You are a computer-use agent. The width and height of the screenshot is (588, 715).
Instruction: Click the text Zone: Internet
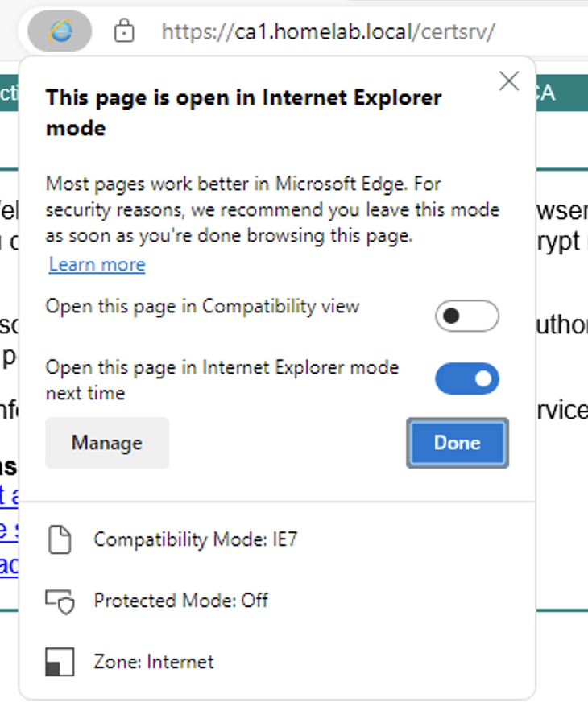[154, 662]
